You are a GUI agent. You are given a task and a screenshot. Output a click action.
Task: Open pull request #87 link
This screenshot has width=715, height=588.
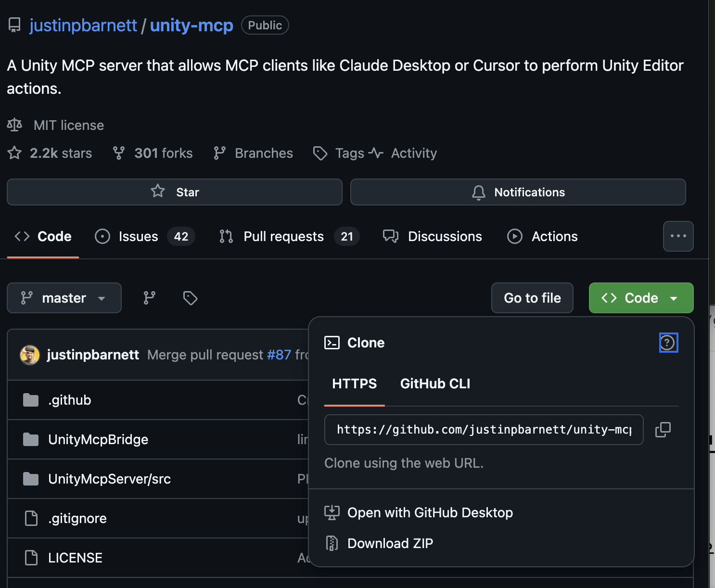coord(279,355)
